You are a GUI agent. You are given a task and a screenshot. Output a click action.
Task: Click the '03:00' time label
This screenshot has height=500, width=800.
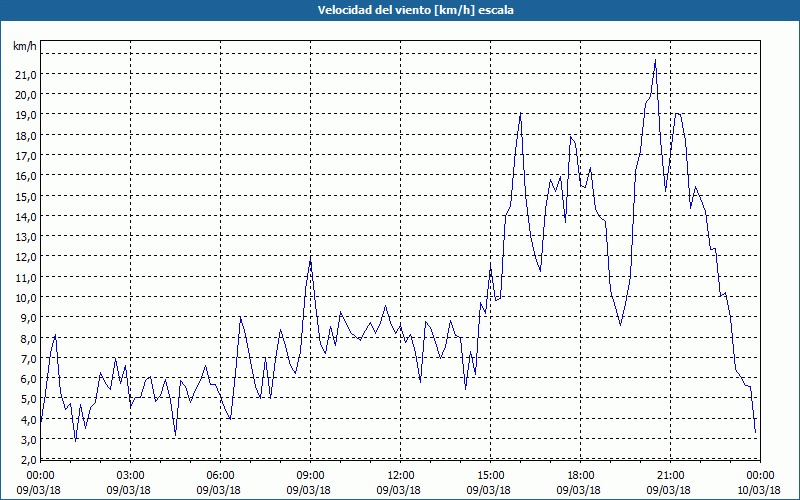(x=131, y=476)
